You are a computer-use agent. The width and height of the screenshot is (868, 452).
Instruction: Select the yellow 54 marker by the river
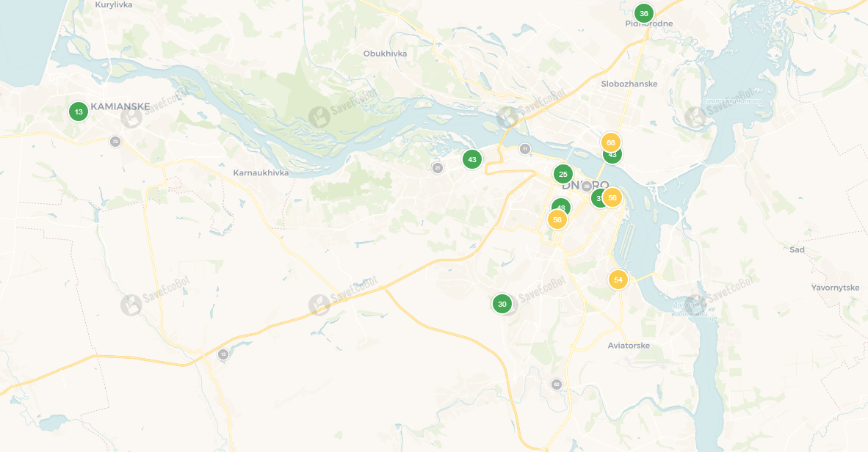click(x=618, y=280)
